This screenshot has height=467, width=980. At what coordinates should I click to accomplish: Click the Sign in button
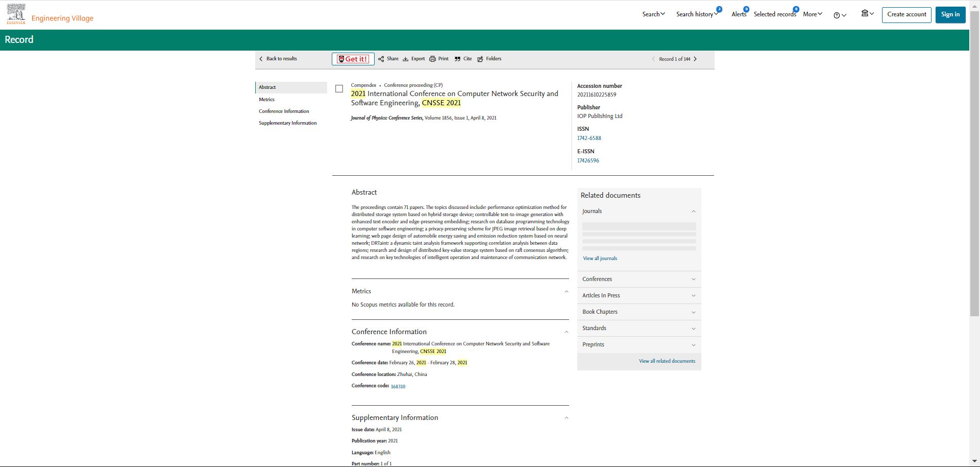[x=950, y=14]
